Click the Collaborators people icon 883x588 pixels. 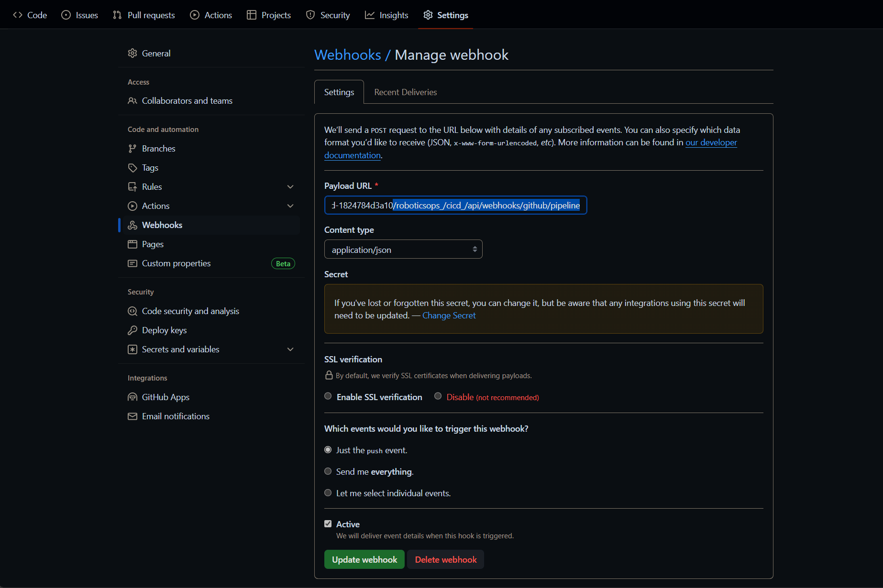pyautogui.click(x=132, y=101)
